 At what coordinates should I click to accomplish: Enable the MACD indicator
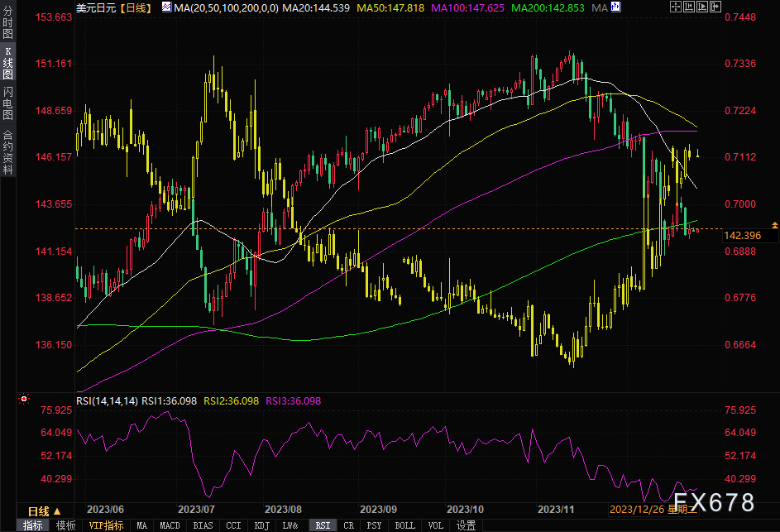click(x=170, y=525)
